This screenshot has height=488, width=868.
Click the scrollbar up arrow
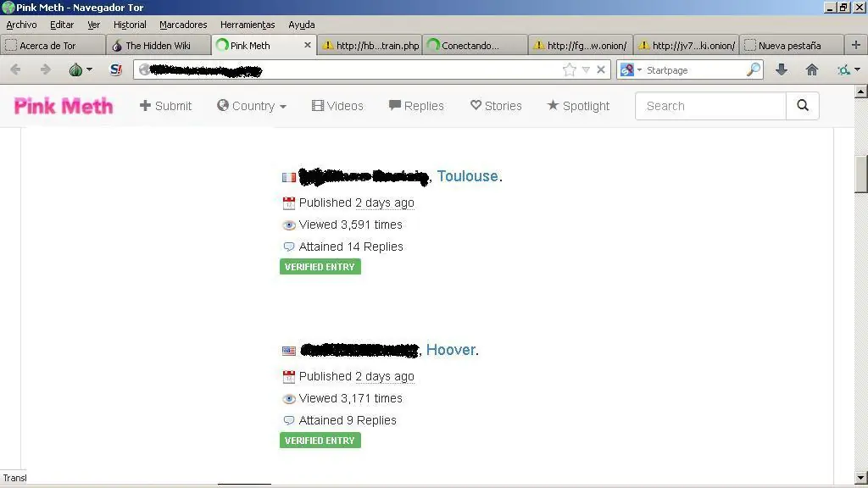coord(861,91)
